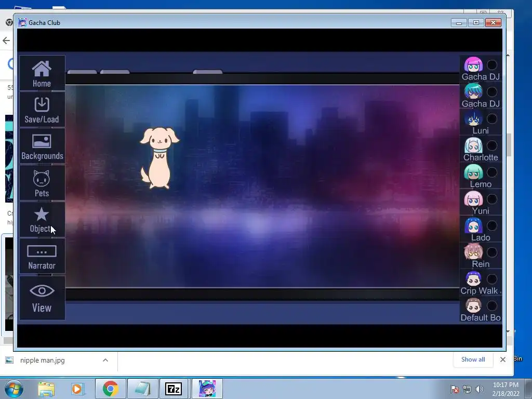532x399 pixels.
Task: Click the dog pet in the scene
Action: coord(159,158)
